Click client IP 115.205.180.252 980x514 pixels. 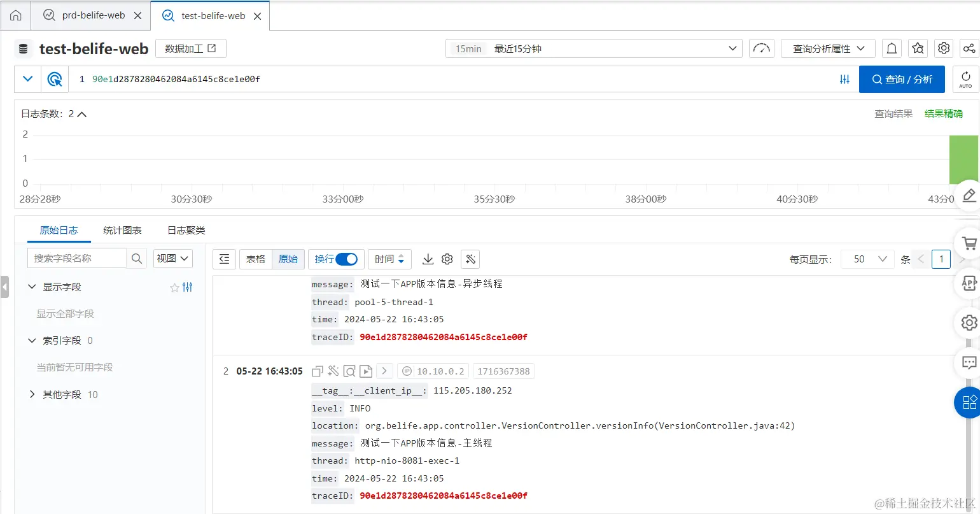click(472, 390)
